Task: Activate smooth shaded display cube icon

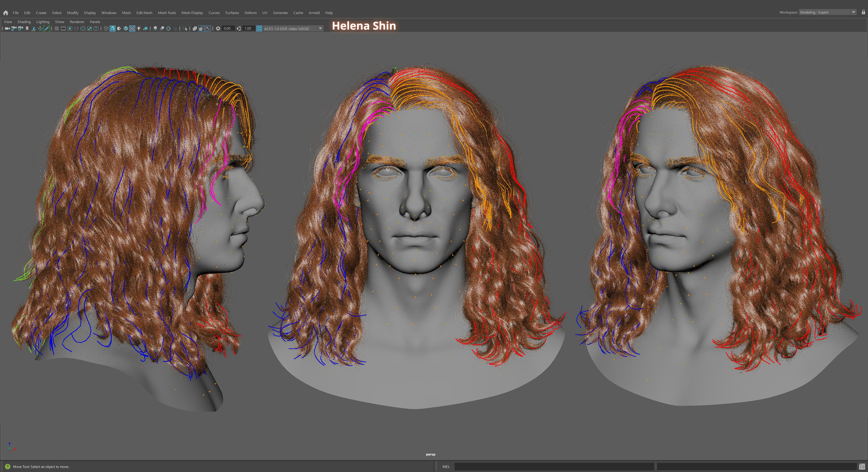Action: click(112, 29)
